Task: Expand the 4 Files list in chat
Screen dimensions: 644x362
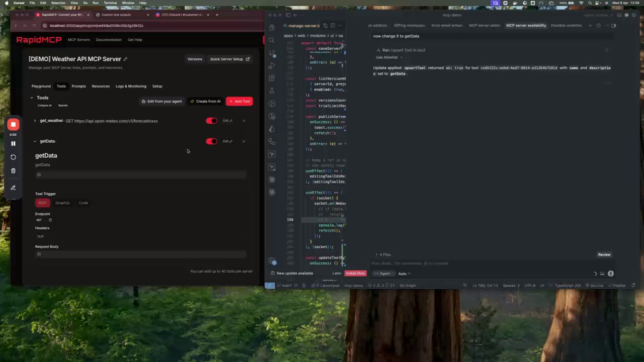Action: point(383,255)
